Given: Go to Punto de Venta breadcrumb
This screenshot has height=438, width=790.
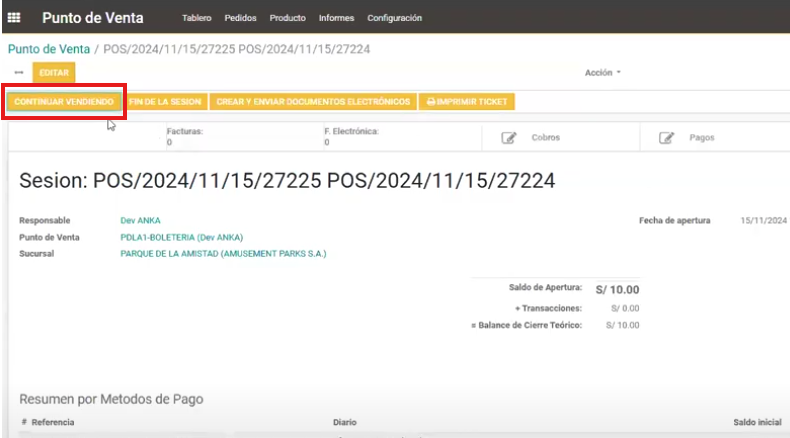Looking at the screenshot, I should pyautogui.click(x=49, y=48).
